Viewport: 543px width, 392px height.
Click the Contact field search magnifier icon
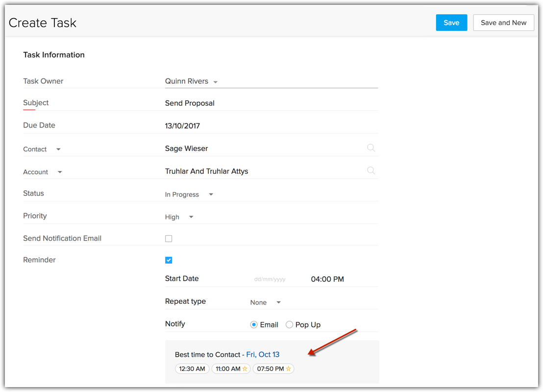tap(371, 148)
